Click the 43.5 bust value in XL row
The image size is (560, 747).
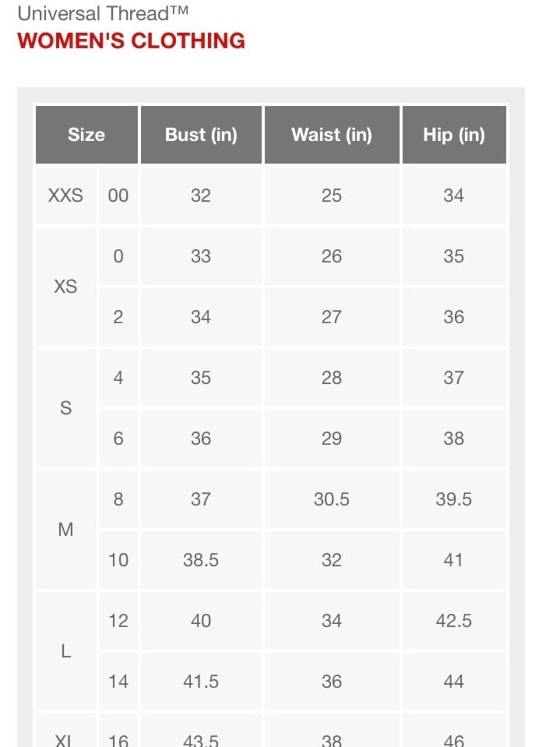coord(201,740)
